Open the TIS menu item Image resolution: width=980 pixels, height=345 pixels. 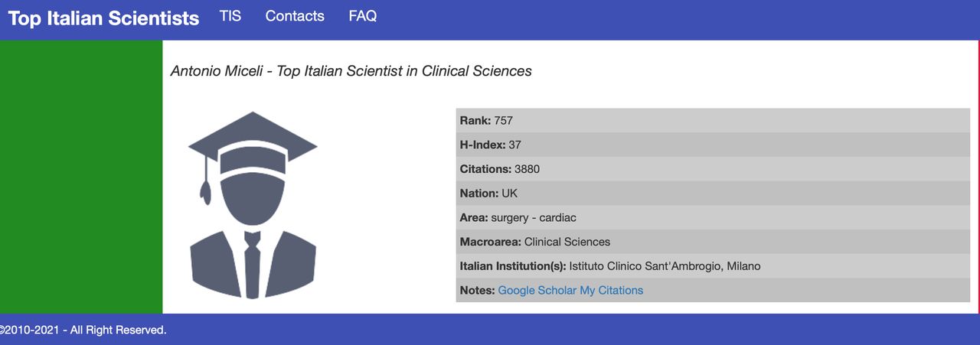[230, 16]
